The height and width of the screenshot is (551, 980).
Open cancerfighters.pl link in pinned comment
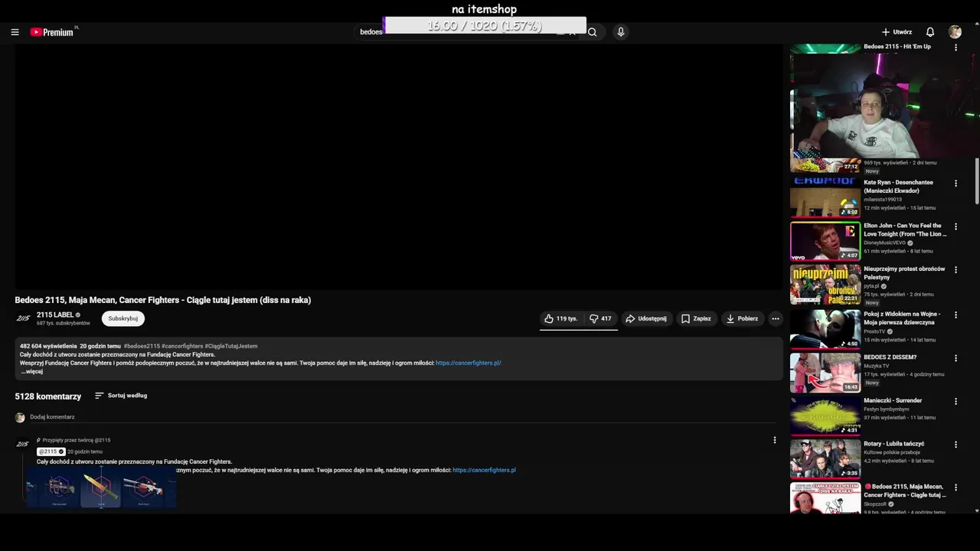pos(484,470)
